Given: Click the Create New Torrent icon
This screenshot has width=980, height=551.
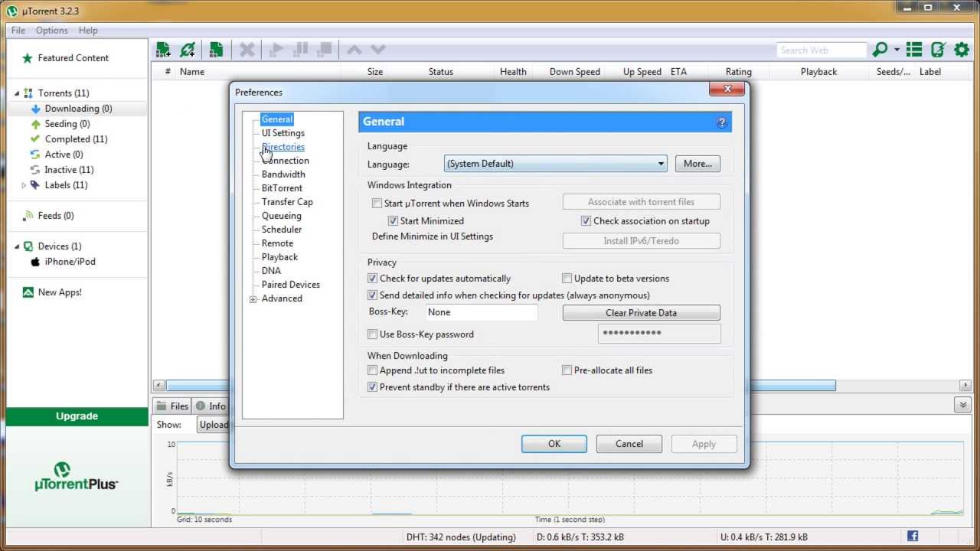Looking at the screenshot, I should 216,50.
